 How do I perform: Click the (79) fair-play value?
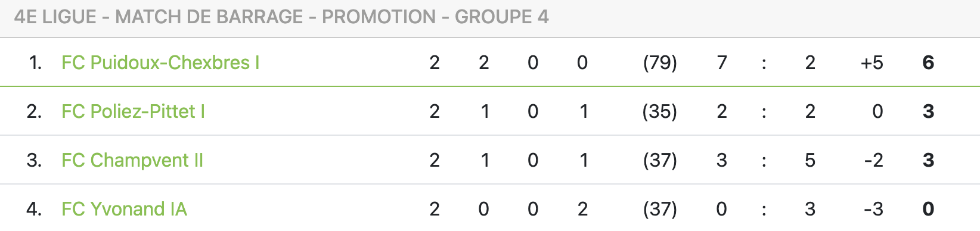(660, 63)
